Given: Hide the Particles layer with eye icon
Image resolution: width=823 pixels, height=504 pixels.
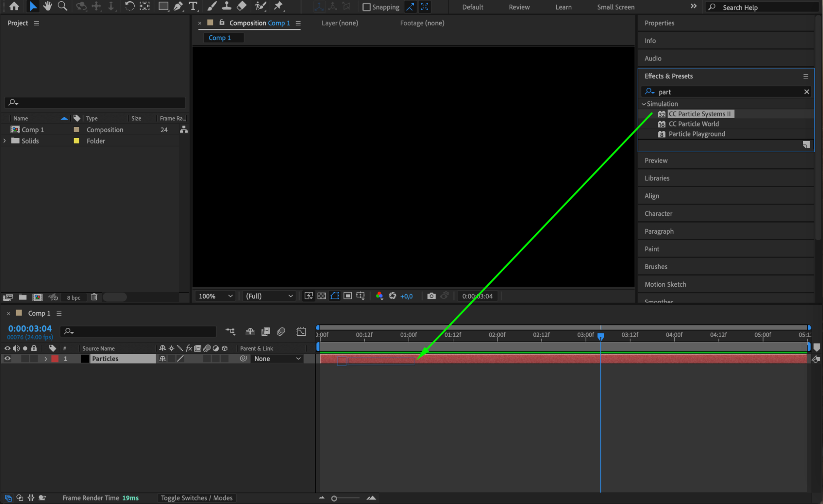Looking at the screenshot, I should click(x=7, y=359).
